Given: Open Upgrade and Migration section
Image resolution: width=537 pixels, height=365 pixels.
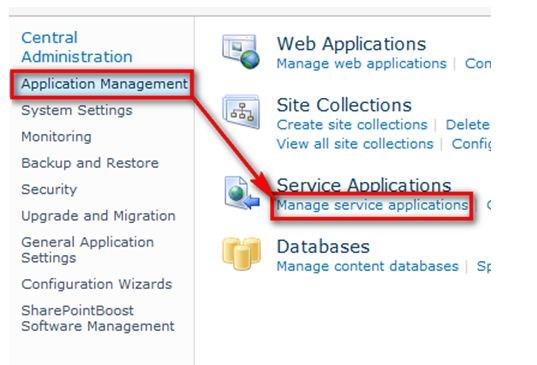Looking at the screenshot, I should (98, 216).
